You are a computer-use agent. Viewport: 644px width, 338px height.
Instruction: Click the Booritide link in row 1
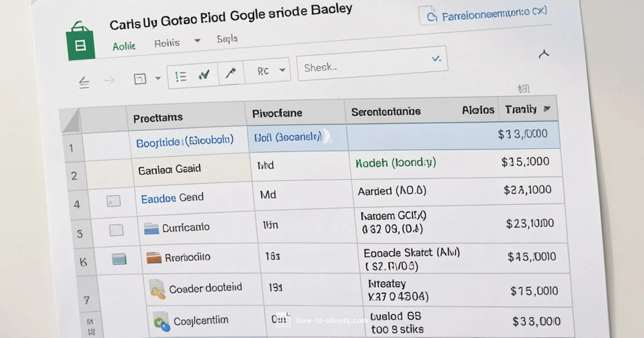click(x=185, y=142)
